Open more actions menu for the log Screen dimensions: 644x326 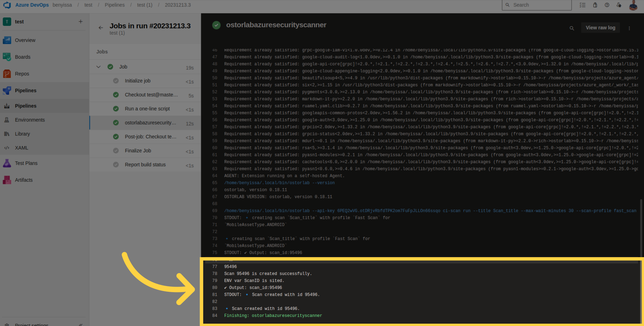point(629,28)
